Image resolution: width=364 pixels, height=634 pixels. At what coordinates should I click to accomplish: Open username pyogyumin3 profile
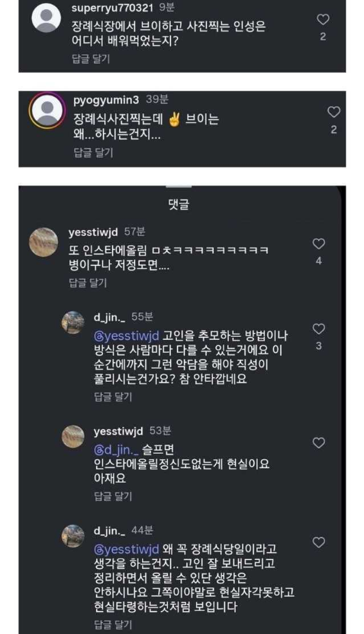(x=106, y=100)
